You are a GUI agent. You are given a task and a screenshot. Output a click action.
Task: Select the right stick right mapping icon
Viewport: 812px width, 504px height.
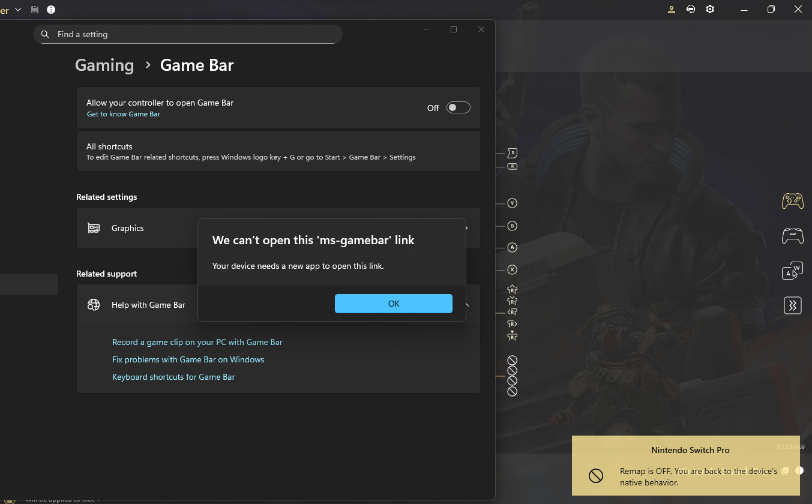point(513,324)
